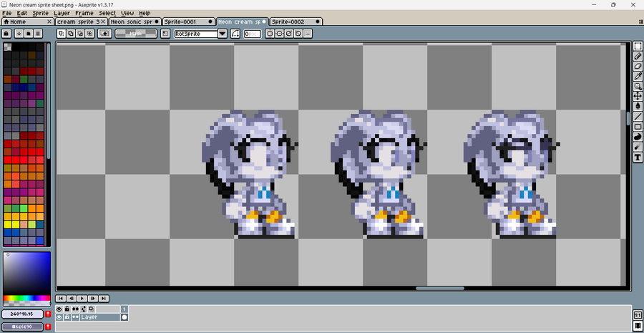644x333 pixels.
Task: Click the ellipsis button at the end of the context bar
Action: click(x=308, y=34)
